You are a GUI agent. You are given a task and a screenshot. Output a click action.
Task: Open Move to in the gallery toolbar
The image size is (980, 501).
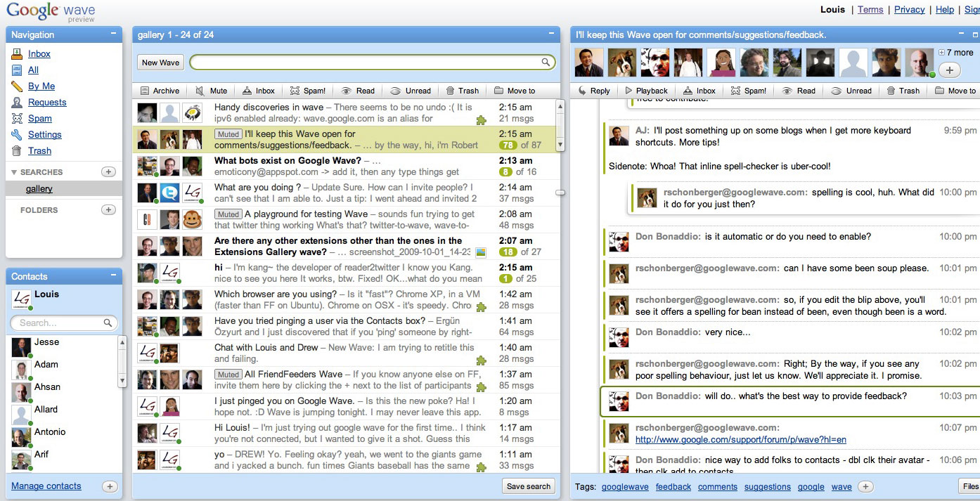click(x=515, y=91)
